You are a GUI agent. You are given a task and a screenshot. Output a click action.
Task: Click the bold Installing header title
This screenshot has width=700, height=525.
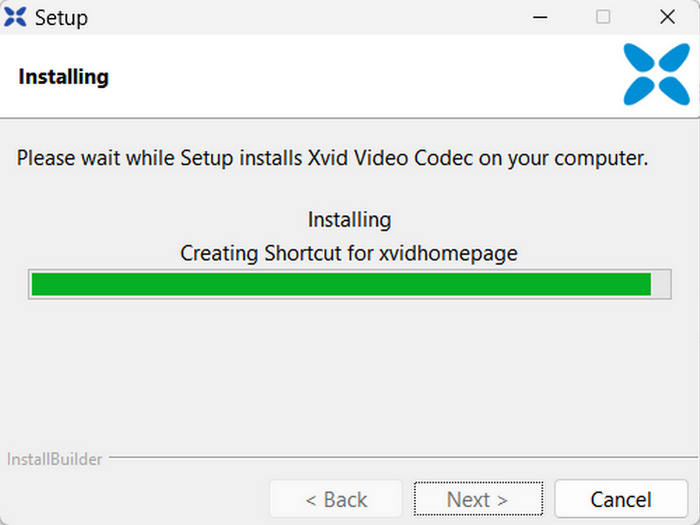click(63, 77)
